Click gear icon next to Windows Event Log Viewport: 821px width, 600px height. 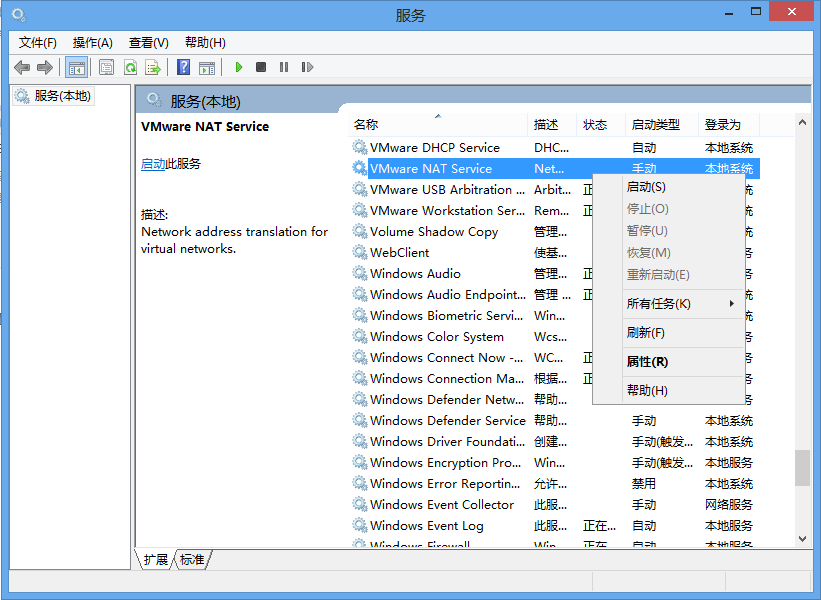pos(359,525)
